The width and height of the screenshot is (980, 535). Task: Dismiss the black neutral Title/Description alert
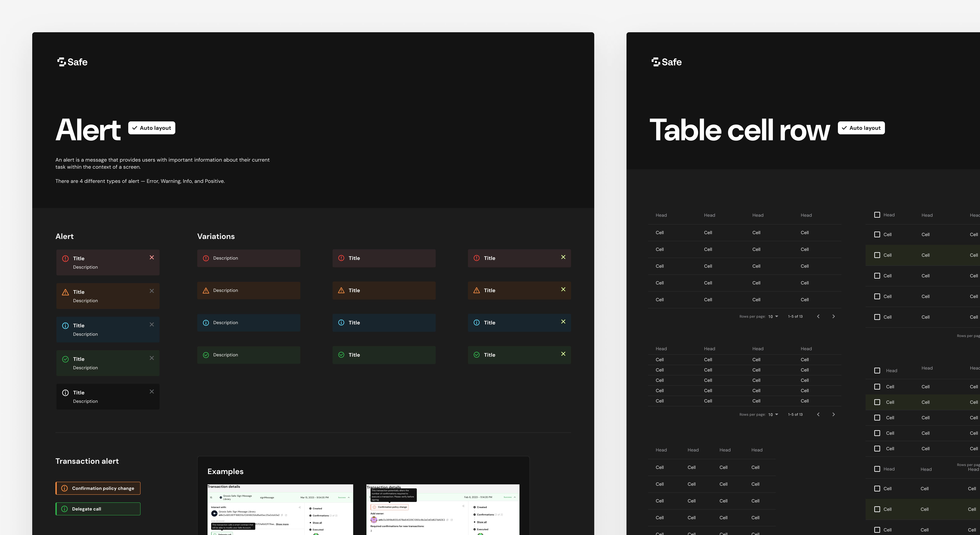pos(152,391)
